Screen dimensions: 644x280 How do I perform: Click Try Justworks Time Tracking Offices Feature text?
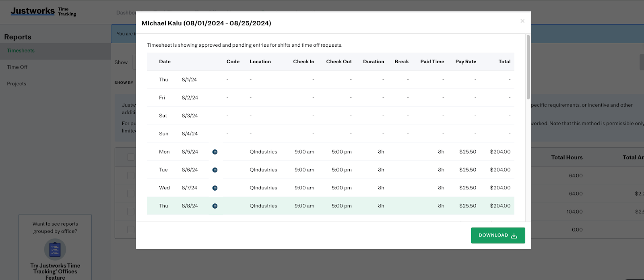pos(55,272)
